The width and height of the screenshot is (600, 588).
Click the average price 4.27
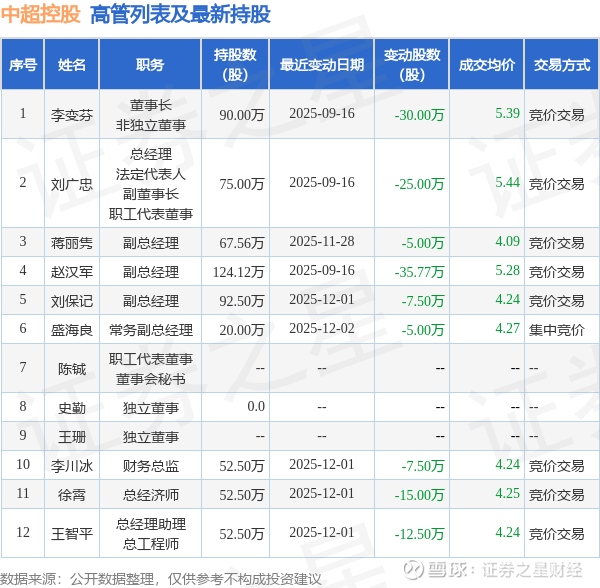click(x=507, y=328)
